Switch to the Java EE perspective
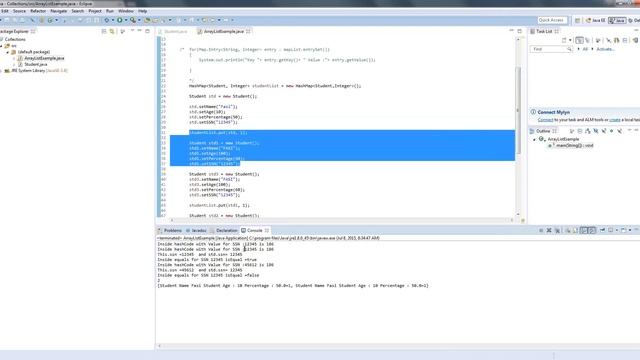This screenshot has height=360, width=640. pyautogui.click(x=596, y=20)
